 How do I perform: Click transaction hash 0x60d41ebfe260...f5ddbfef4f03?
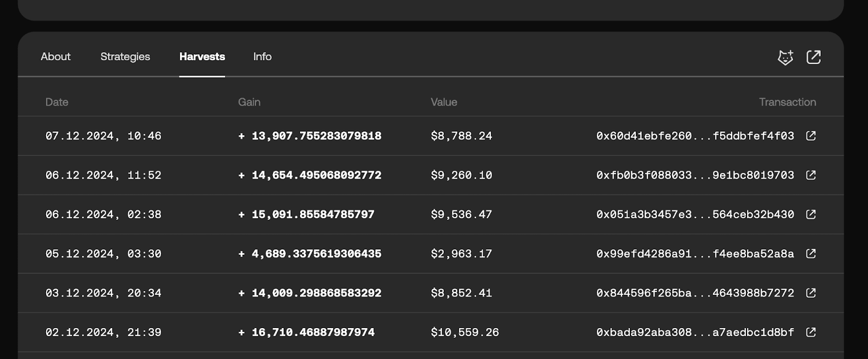tap(694, 136)
